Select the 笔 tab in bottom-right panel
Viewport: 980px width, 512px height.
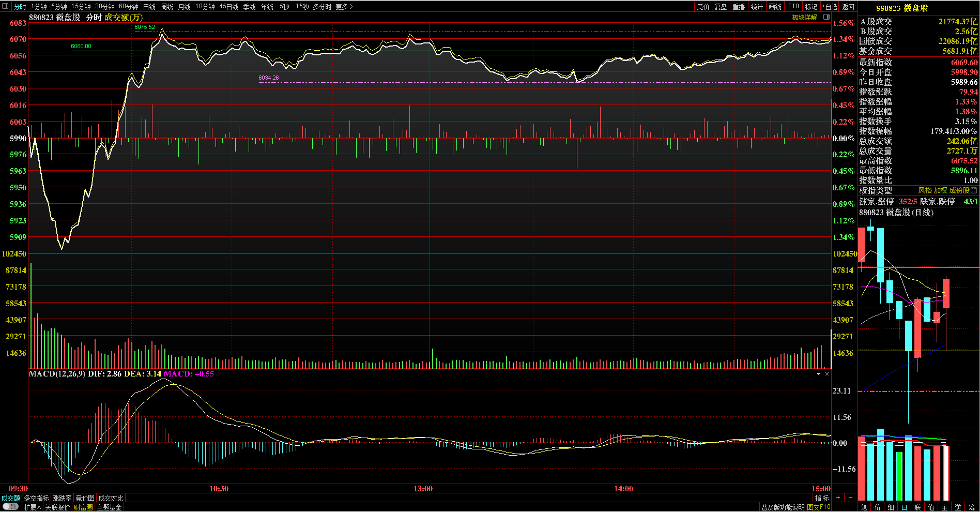pyautogui.click(x=864, y=507)
